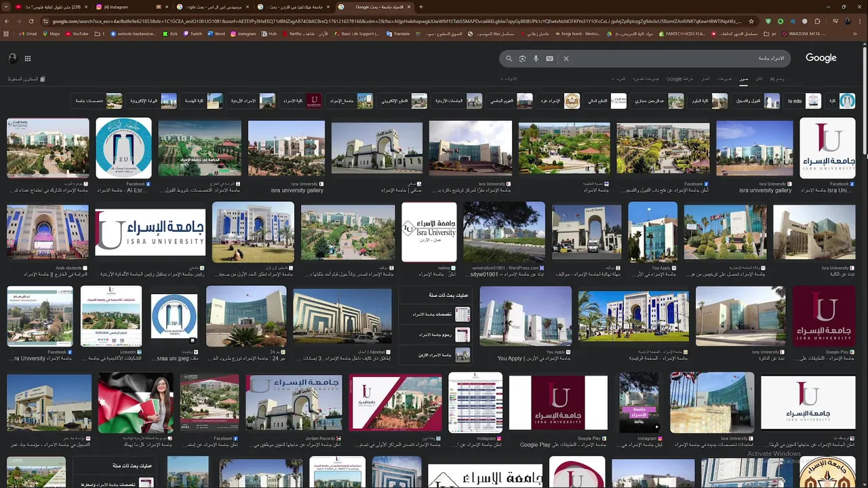Switch to the Videos (فيديوهات) tab
This screenshot has height=488, width=868.
(724, 79)
